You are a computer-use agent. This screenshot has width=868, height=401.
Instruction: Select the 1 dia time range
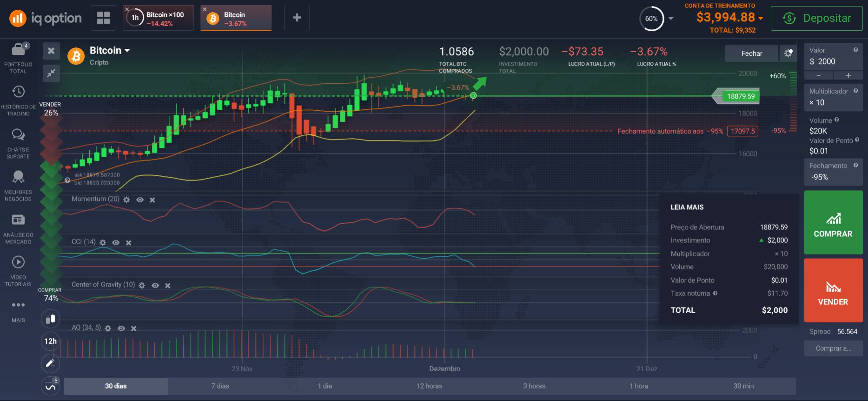tap(325, 386)
